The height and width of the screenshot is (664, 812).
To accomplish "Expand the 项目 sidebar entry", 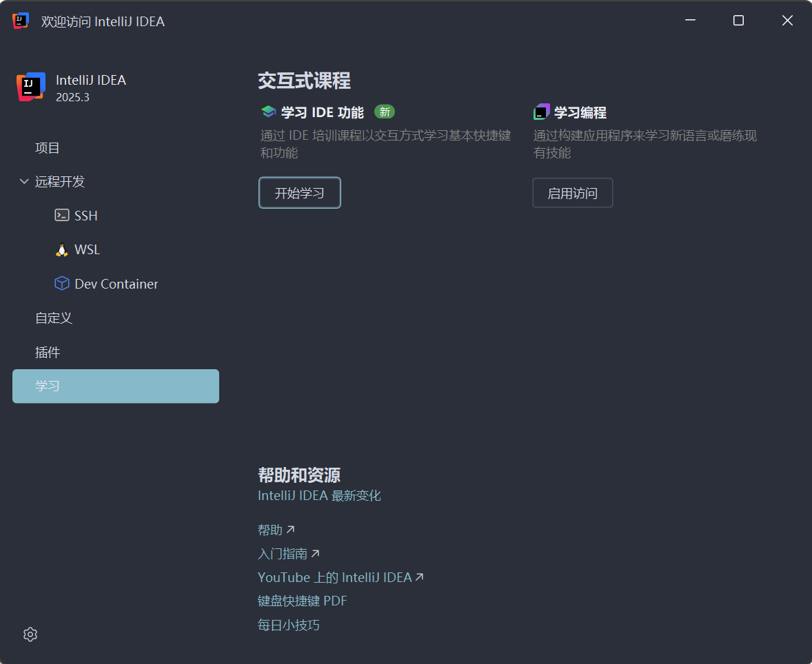I will [x=47, y=147].
